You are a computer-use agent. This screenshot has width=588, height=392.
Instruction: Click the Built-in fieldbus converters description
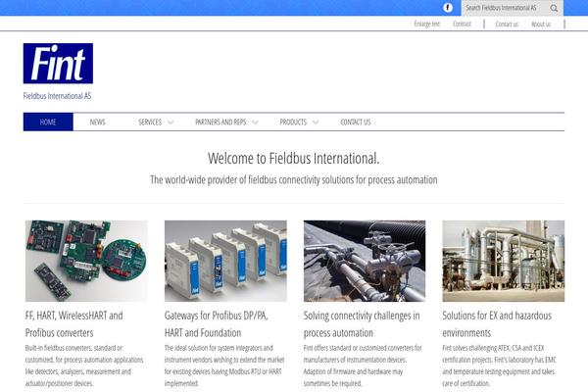point(84,366)
